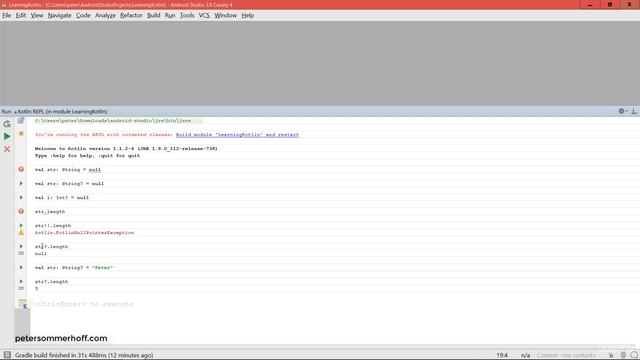Click the tool windows toggle in the status bar
The width and height of the screenshot is (640, 360).
[7, 355]
